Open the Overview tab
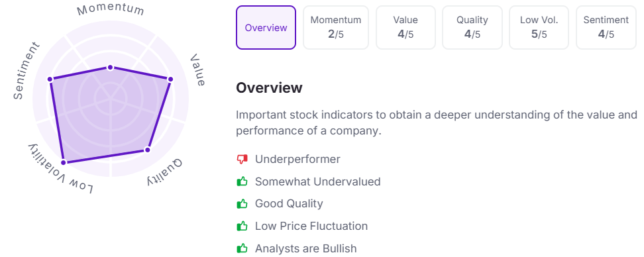 point(266,28)
